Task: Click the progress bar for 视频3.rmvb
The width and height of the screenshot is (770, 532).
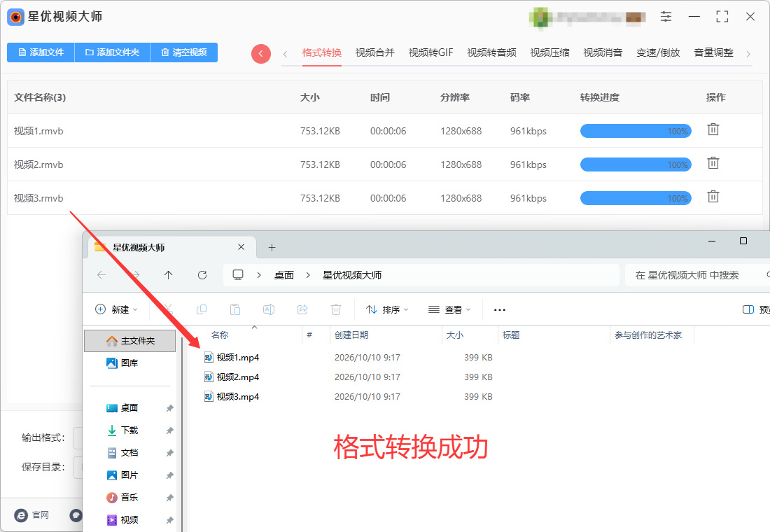Action: pos(636,199)
